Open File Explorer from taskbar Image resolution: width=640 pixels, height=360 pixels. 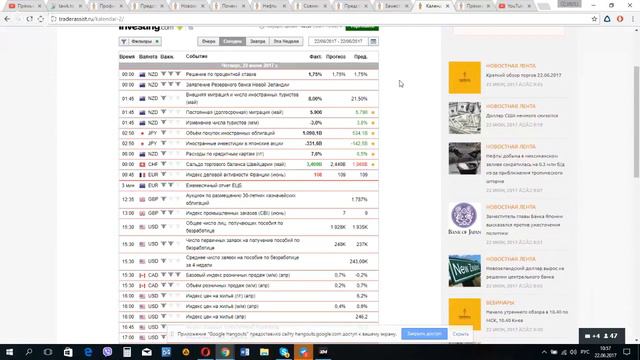click(x=264, y=352)
